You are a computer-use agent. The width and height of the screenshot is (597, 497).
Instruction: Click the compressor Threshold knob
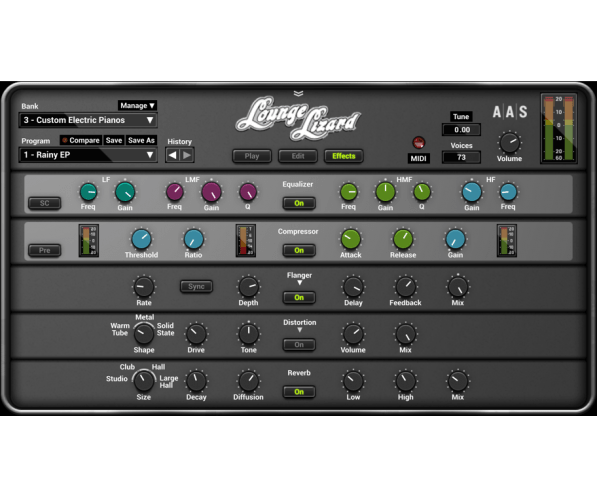(x=141, y=239)
